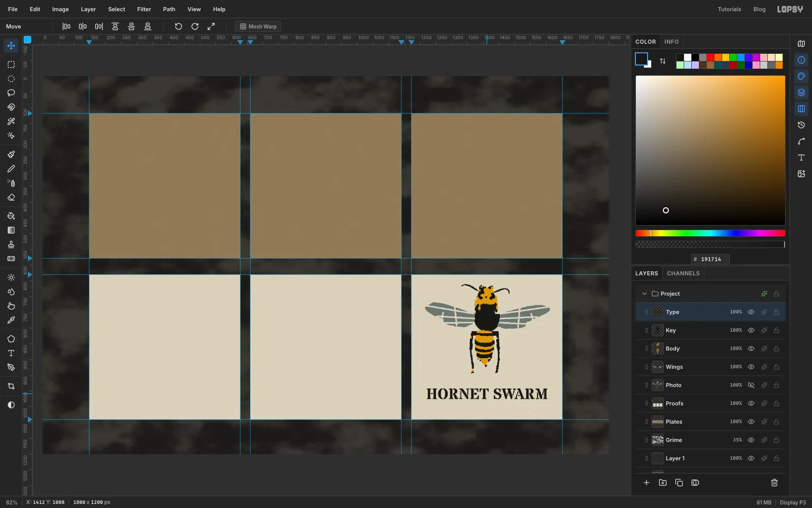Open the File menu
This screenshot has width=812, height=508.
click(x=13, y=9)
